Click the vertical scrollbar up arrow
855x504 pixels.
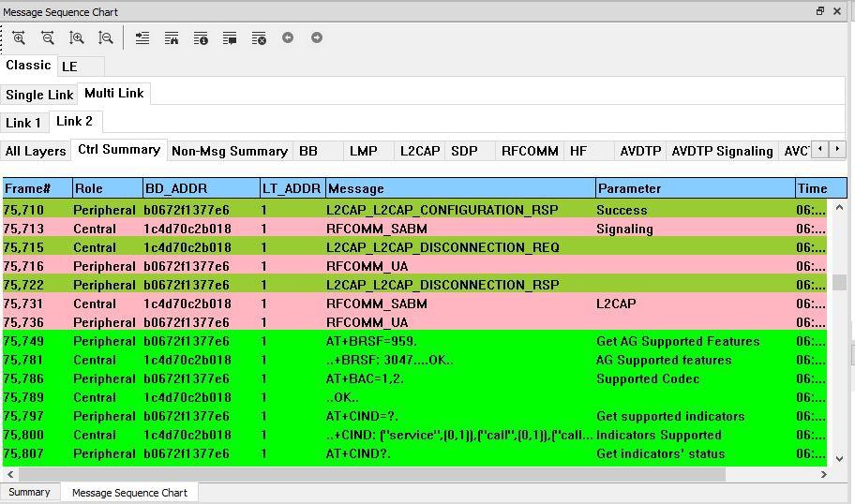tap(839, 208)
